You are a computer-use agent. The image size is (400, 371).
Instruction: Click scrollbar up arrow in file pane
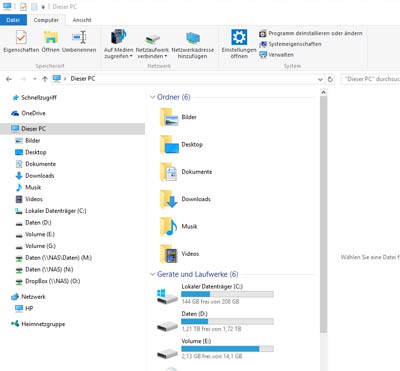coord(323,92)
